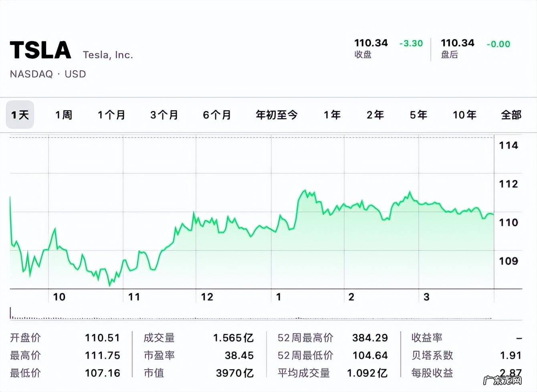Select the "1天" time range tab
Viewport: 537px width, 392px height.
pyautogui.click(x=20, y=115)
